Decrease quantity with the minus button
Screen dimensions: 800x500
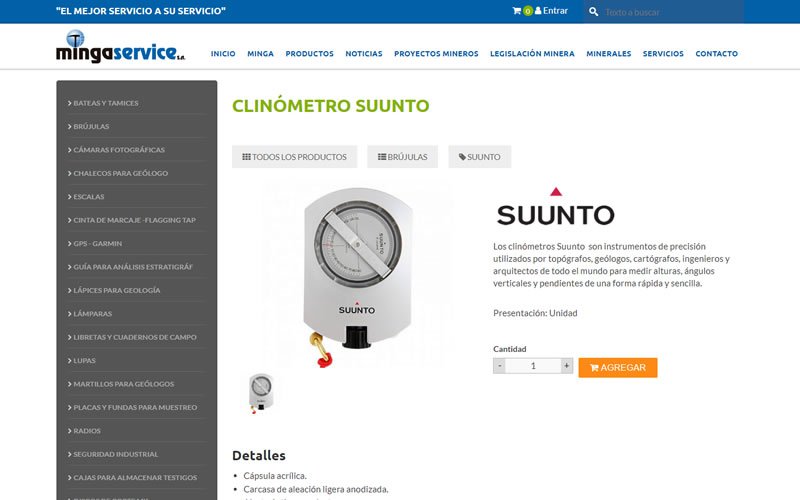499,366
